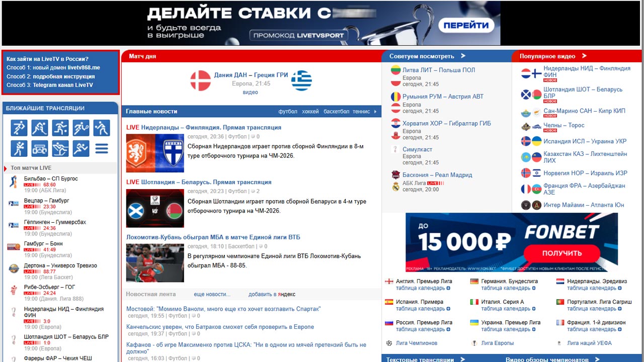Viewport: 644px width, 362px height.
Task: Switch news filter to хоккей
Action: click(310, 112)
